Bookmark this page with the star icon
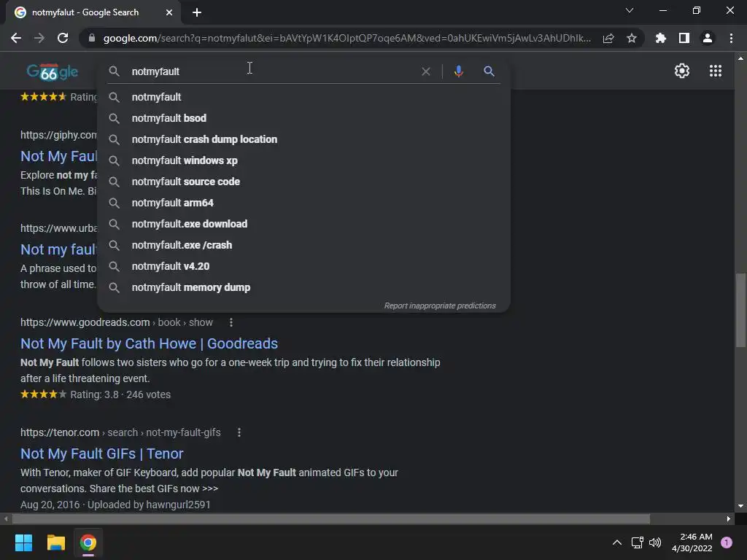 (x=632, y=38)
